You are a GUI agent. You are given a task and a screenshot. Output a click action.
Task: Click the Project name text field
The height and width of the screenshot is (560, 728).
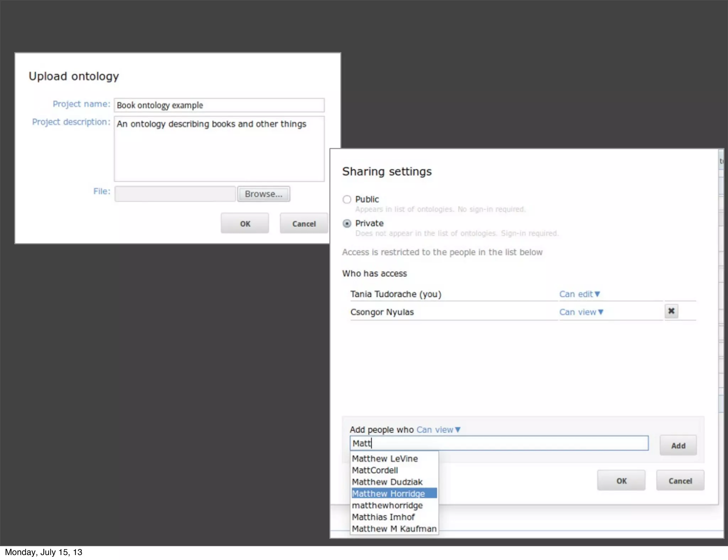219,105
